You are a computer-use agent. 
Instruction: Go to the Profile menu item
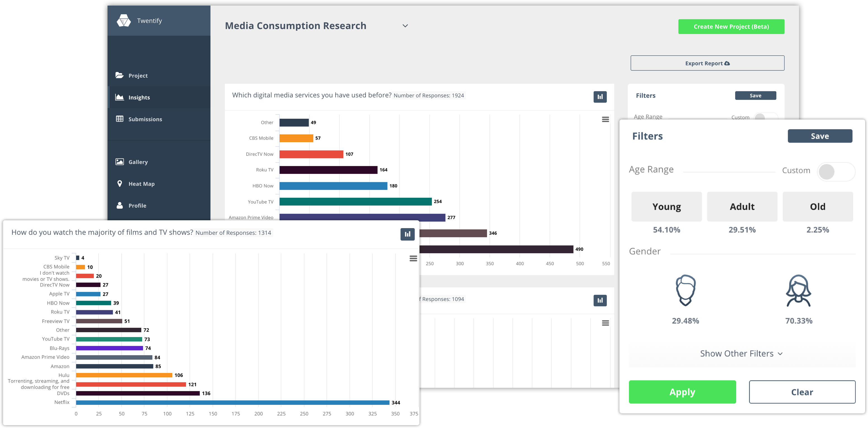click(x=159, y=206)
